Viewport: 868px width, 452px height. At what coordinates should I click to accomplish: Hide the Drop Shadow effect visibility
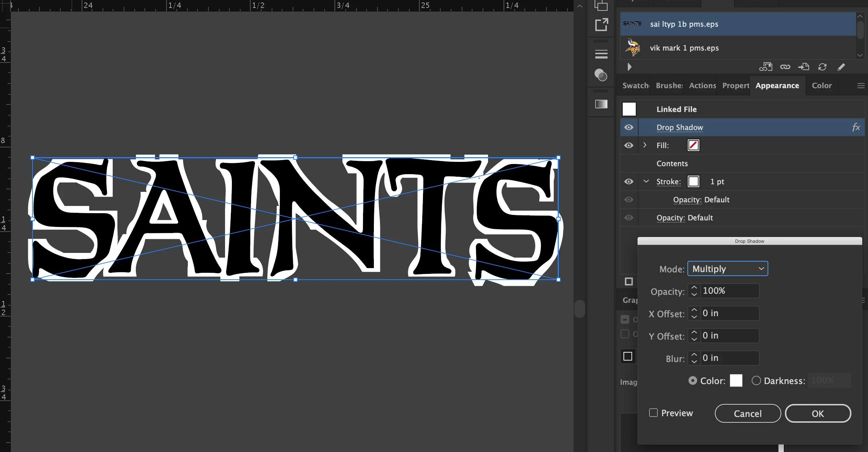[629, 127]
